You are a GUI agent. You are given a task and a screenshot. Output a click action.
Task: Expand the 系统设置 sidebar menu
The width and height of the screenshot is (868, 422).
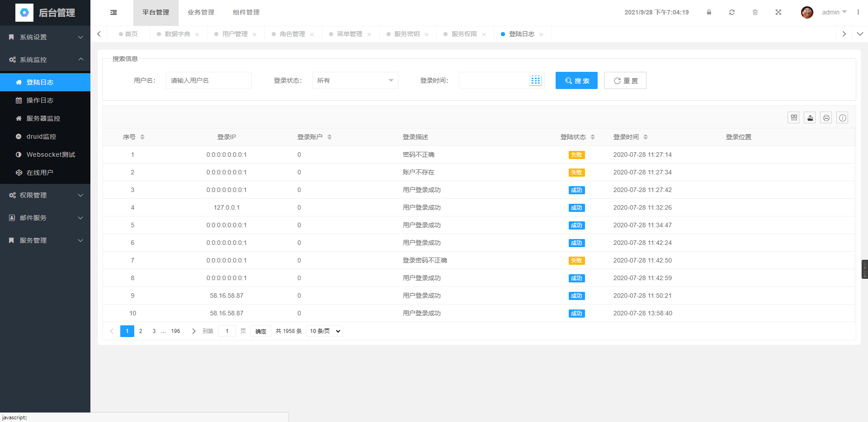click(45, 37)
